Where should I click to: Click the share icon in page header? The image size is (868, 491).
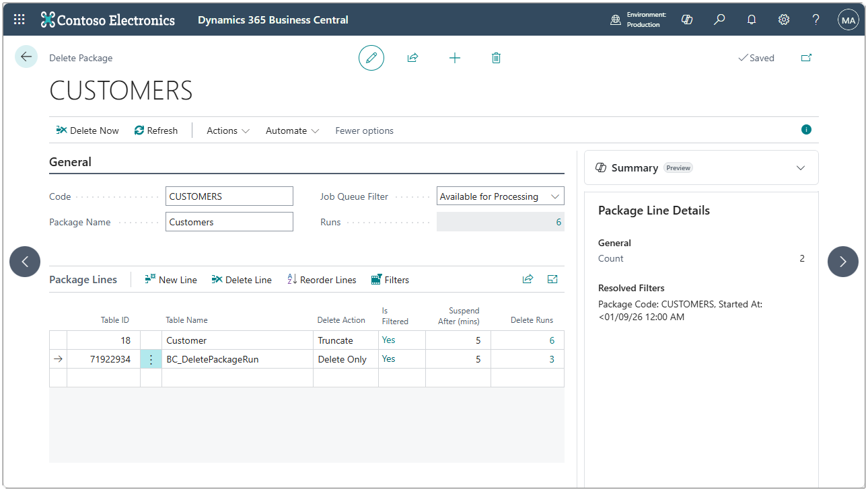pyautogui.click(x=412, y=58)
